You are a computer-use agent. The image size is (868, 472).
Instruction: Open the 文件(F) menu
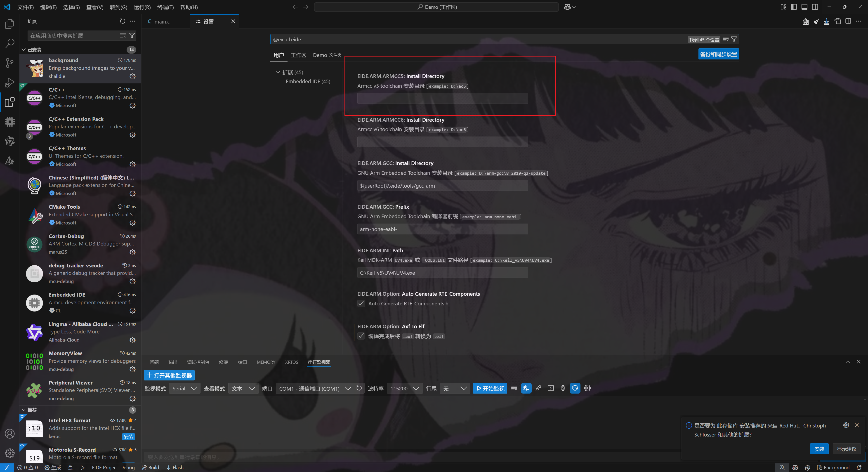pyautogui.click(x=26, y=7)
